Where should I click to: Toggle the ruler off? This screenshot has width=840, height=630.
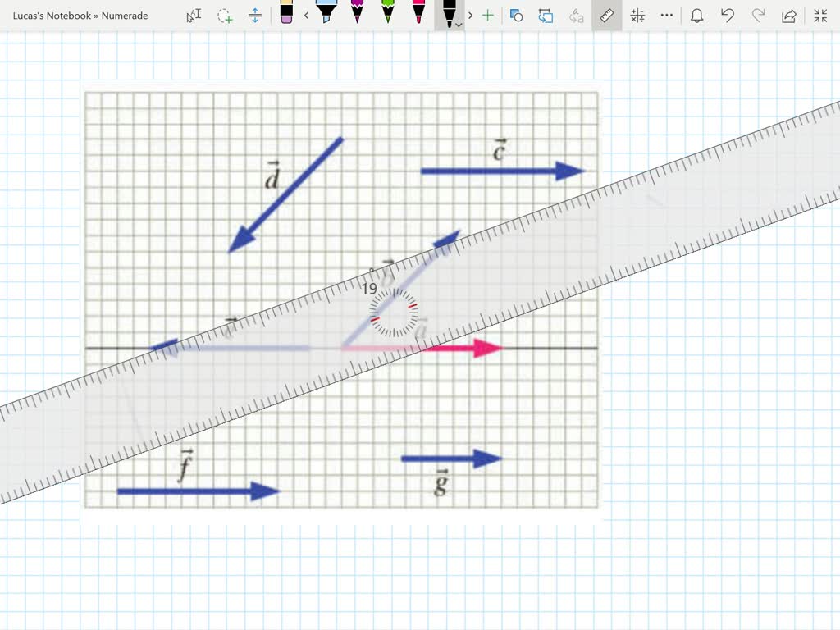[x=607, y=15]
